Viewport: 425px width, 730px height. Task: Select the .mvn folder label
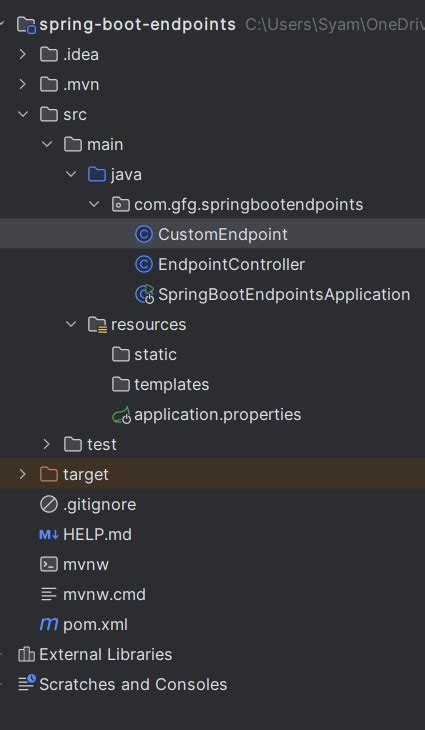[x=81, y=85]
